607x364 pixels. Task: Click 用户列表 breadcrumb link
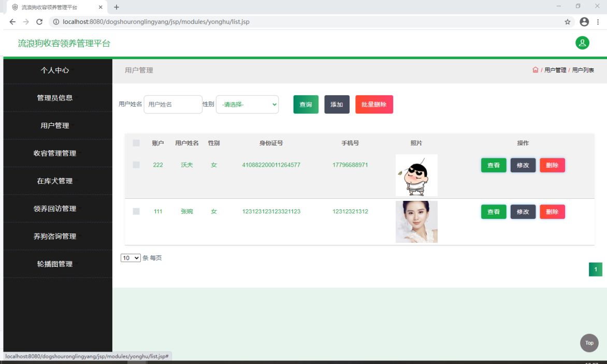(x=583, y=70)
